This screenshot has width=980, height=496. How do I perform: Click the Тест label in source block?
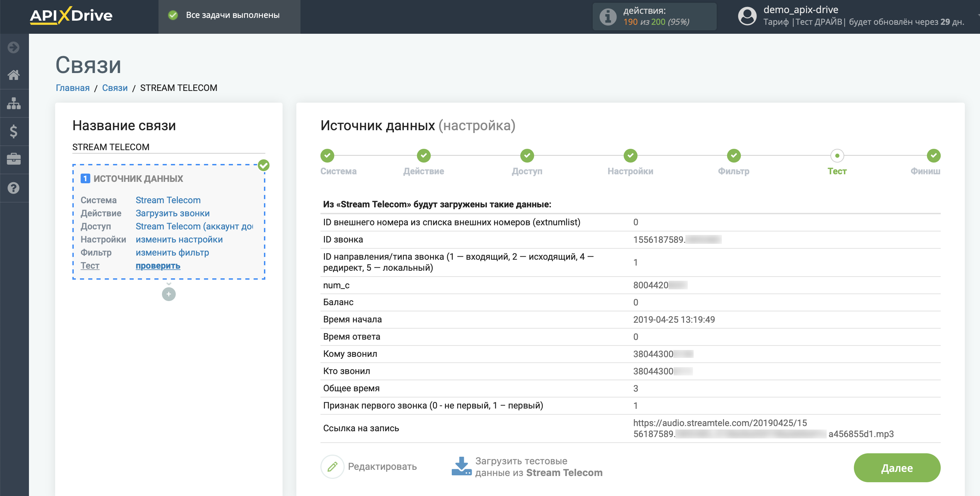[x=90, y=266]
